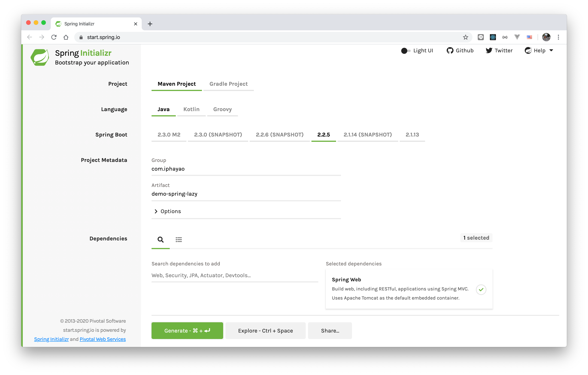Toggle the Light UI switch
The width and height of the screenshot is (588, 375).
pyautogui.click(x=405, y=51)
